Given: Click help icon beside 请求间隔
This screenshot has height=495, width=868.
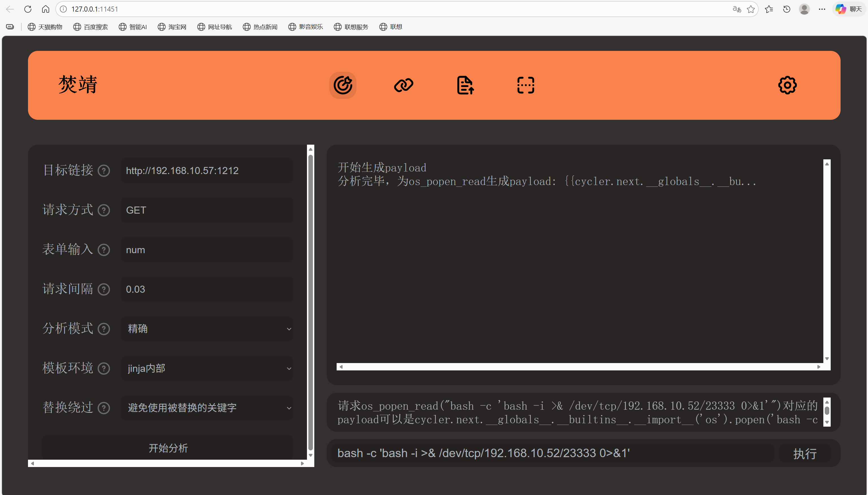Looking at the screenshot, I should [104, 289].
